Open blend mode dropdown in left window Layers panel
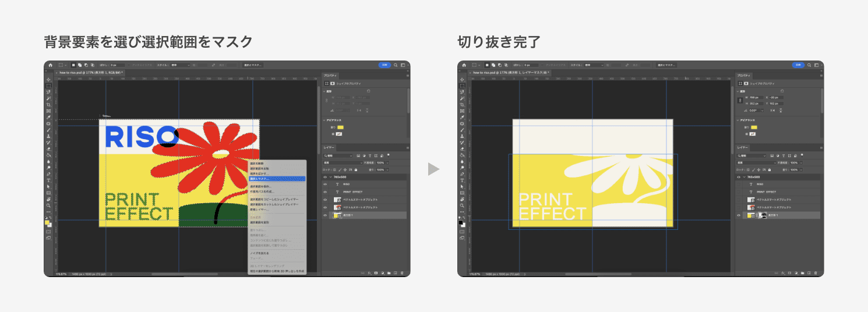 pyautogui.click(x=343, y=163)
